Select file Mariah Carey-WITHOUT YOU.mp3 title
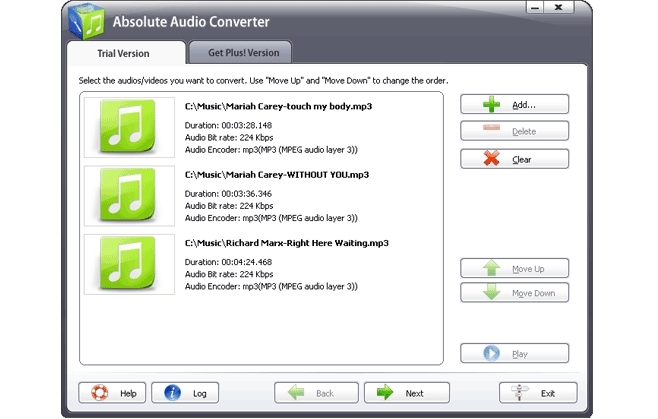Screen dimensions: 658x419 coord(277,175)
